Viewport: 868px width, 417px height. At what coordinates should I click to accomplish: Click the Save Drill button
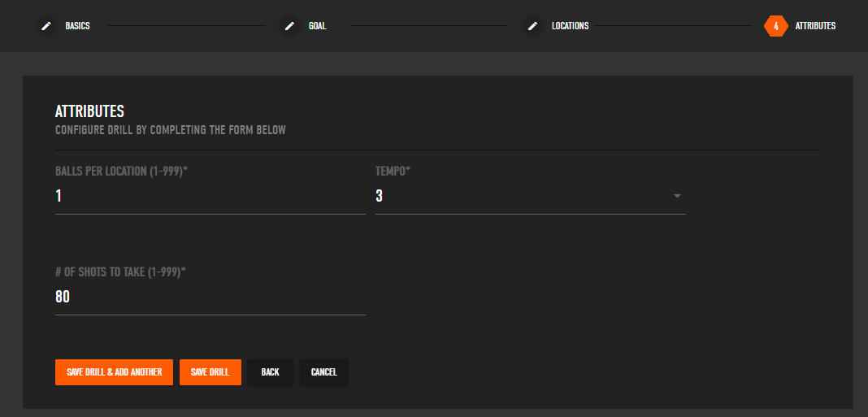[x=210, y=372]
